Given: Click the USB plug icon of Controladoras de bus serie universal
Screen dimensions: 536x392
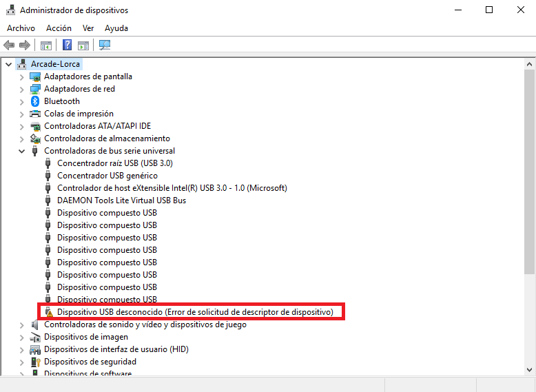Looking at the screenshot, I should 34,151.
